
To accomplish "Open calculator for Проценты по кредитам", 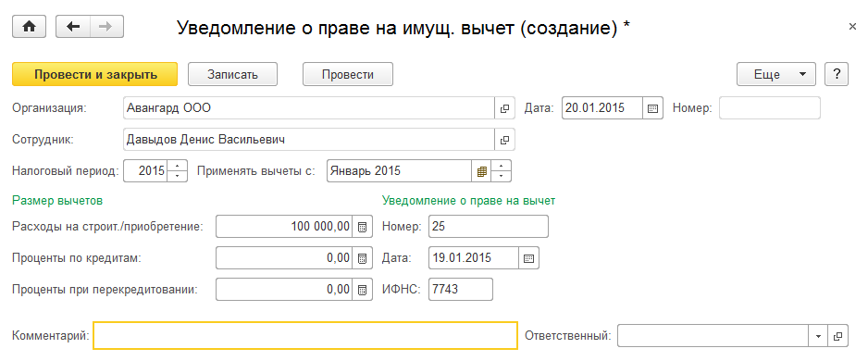I will [x=362, y=258].
